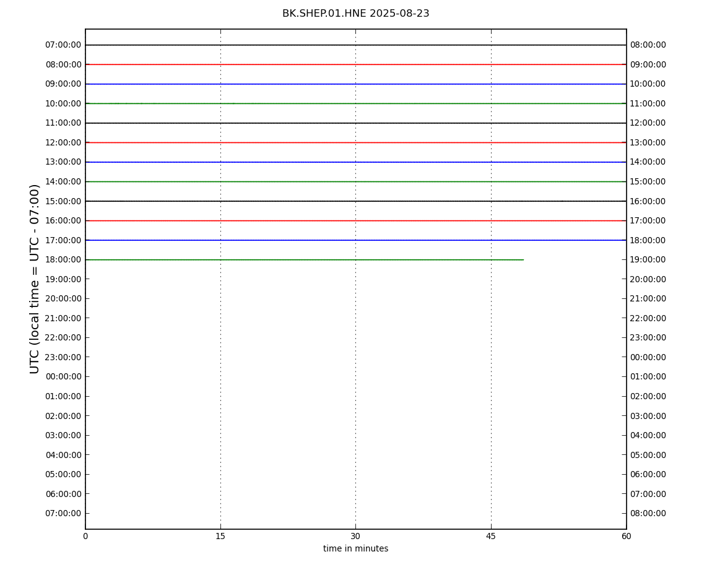Click the right-axis label 09:00:00
Viewport: 712px width, 588px height.
coord(648,64)
